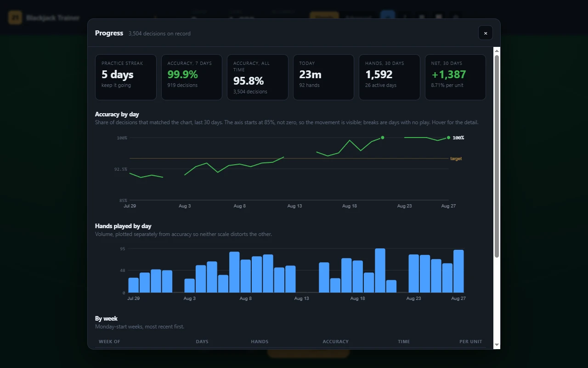The height and width of the screenshot is (368, 588).
Task: Click the '95' axis label on hands chart
Action: [123, 249]
